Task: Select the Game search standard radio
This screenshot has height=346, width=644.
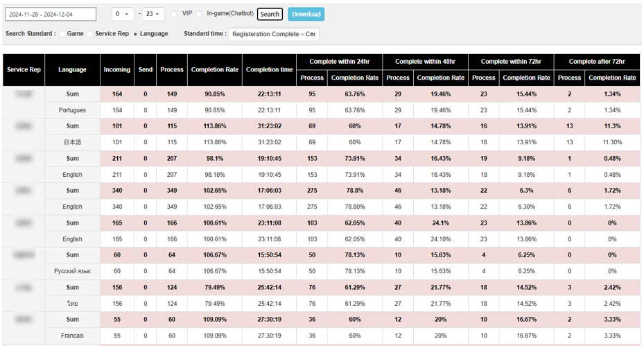Action: tap(62, 34)
